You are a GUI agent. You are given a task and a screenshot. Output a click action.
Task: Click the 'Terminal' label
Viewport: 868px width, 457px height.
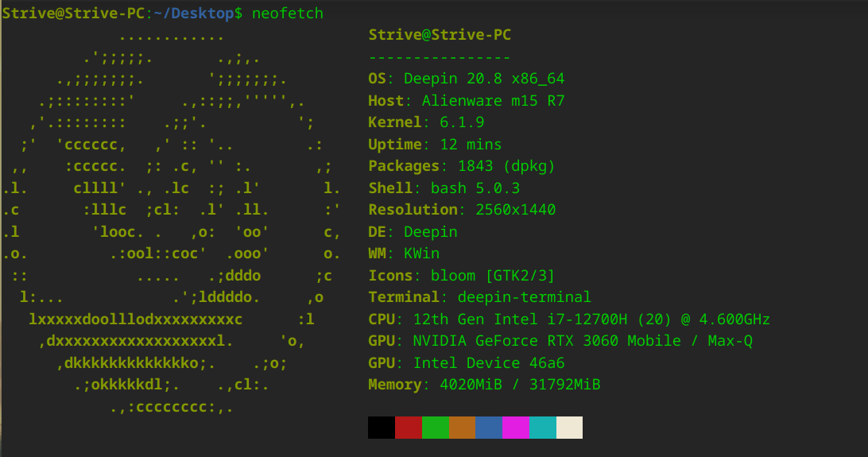404,297
